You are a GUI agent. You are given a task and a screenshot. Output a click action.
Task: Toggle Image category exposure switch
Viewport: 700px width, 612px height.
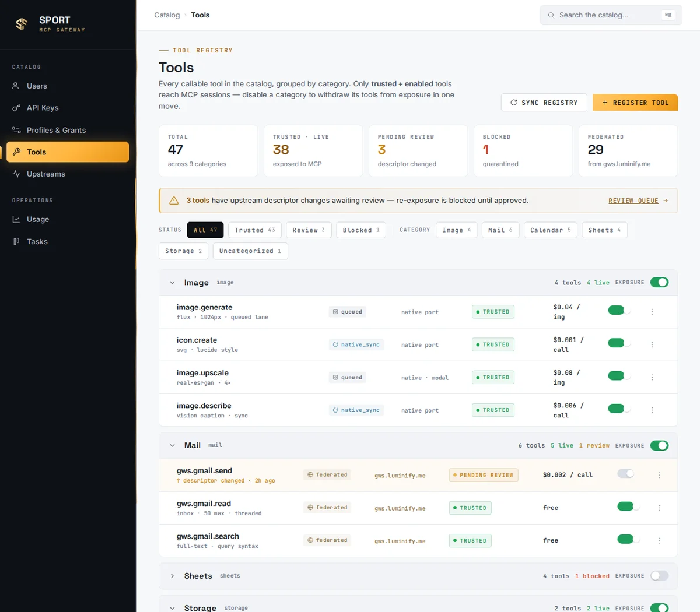tap(659, 283)
